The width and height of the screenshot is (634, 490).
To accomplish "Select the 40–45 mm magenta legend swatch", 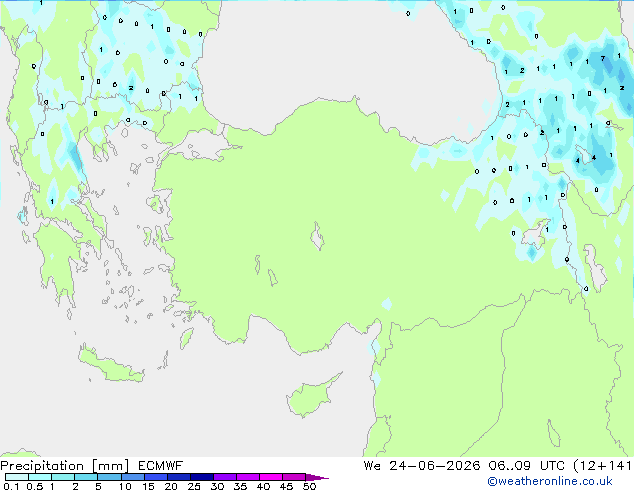I will click(271, 477).
